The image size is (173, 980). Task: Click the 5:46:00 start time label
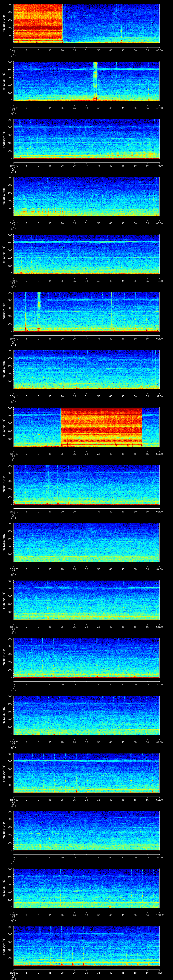pyautogui.click(x=14, y=166)
